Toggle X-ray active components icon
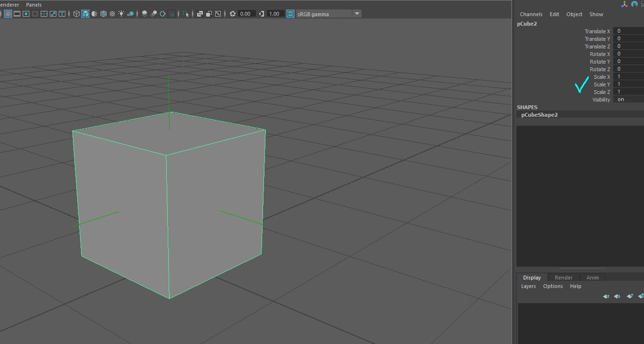 [209, 14]
